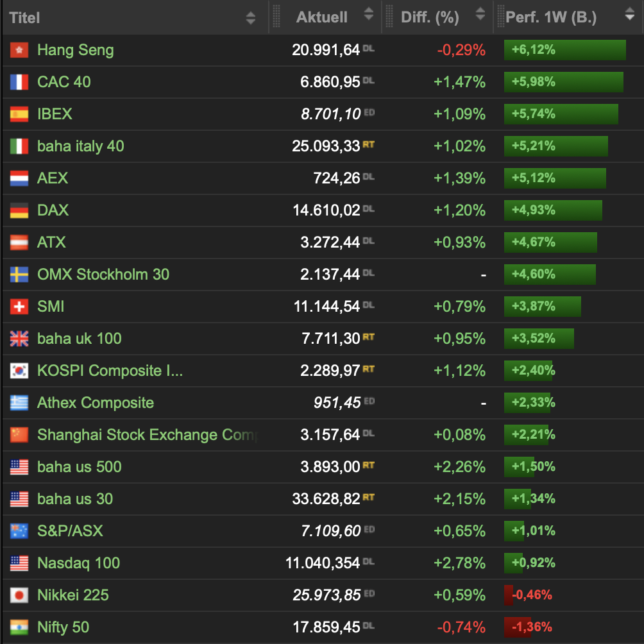
Task: Click the SMI current value 11.144,54
Action: 326,307
